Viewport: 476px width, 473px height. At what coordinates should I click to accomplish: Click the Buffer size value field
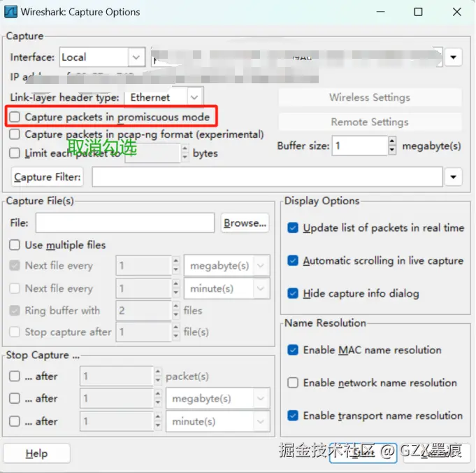360,146
